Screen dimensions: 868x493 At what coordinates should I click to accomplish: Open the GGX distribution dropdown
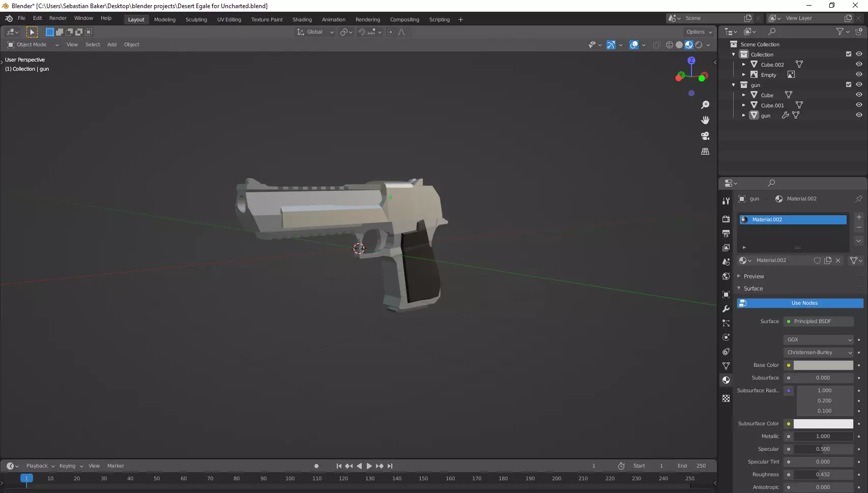pyautogui.click(x=819, y=339)
